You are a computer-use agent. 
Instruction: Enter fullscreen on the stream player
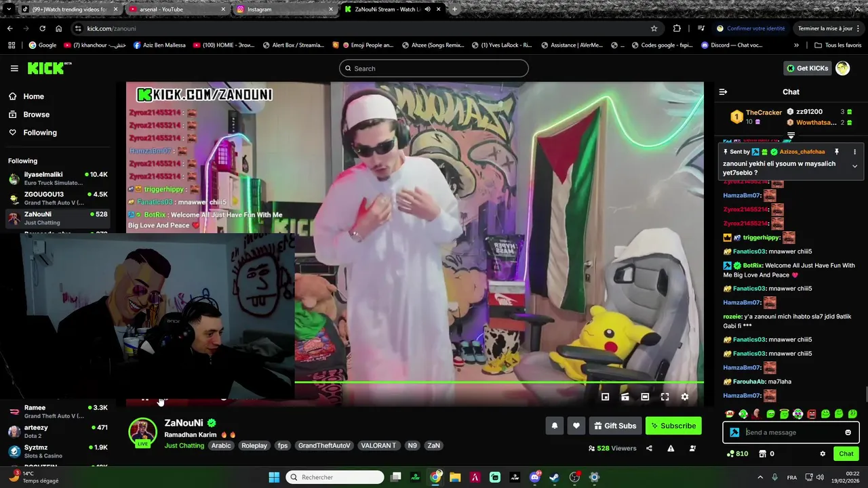tap(665, 397)
